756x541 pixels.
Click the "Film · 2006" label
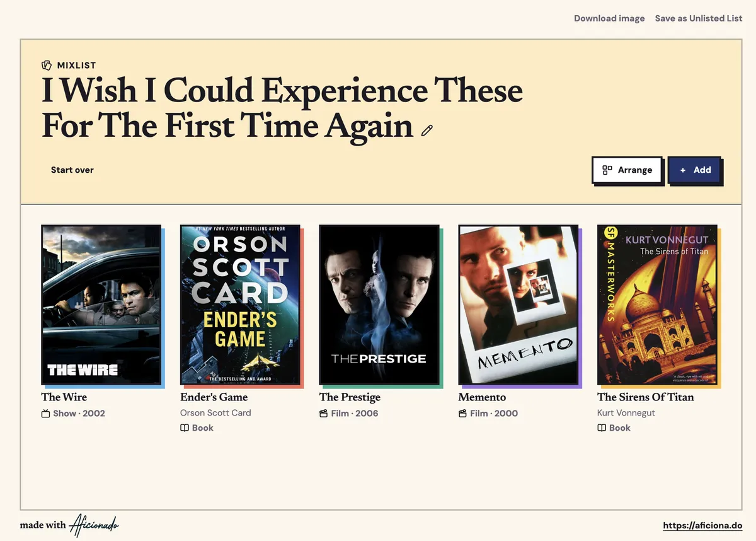(355, 414)
